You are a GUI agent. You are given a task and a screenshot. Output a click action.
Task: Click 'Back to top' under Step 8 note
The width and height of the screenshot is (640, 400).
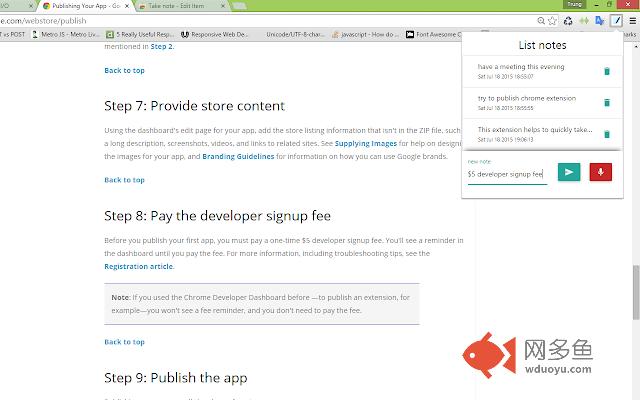124,342
